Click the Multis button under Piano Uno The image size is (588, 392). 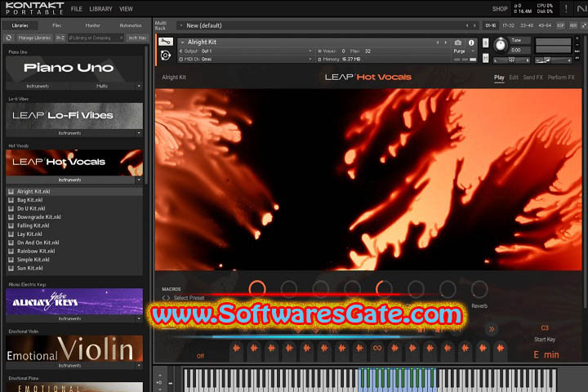click(x=102, y=87)
